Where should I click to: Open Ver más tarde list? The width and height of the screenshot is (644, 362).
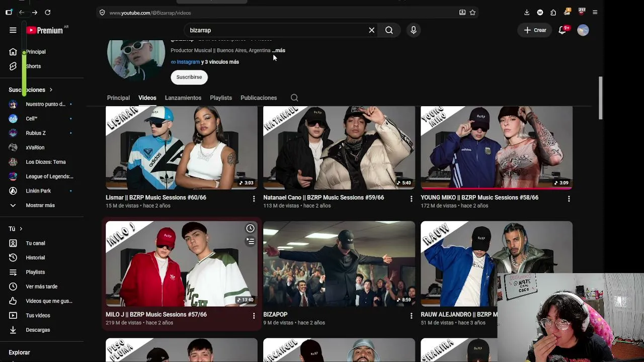(42, 287)
